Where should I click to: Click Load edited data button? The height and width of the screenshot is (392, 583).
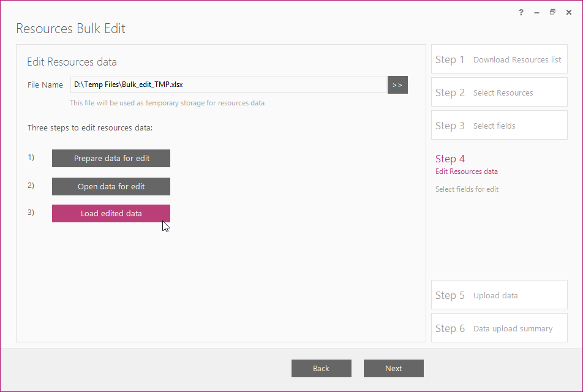[x=111, y=214]
